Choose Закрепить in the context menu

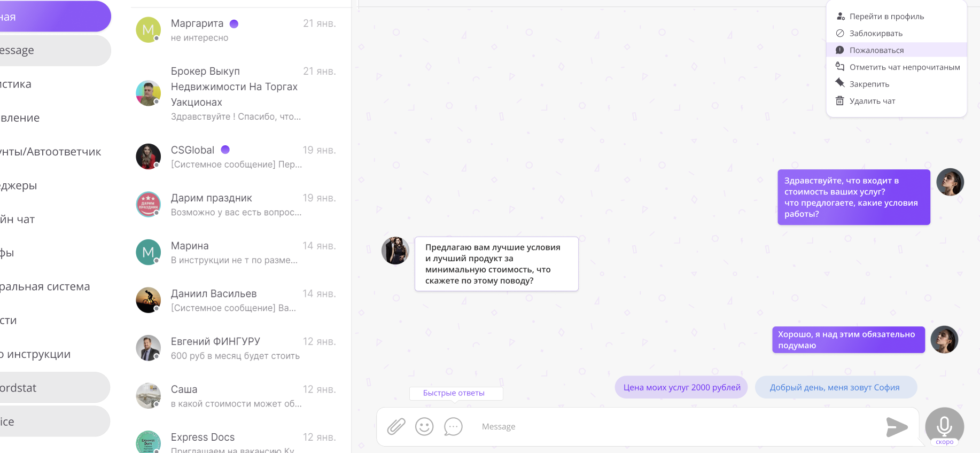point(897,84)
